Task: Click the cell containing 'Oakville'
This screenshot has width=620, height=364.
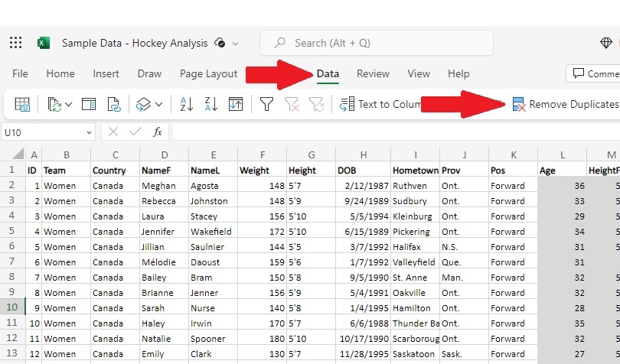Action: (415, 293)
